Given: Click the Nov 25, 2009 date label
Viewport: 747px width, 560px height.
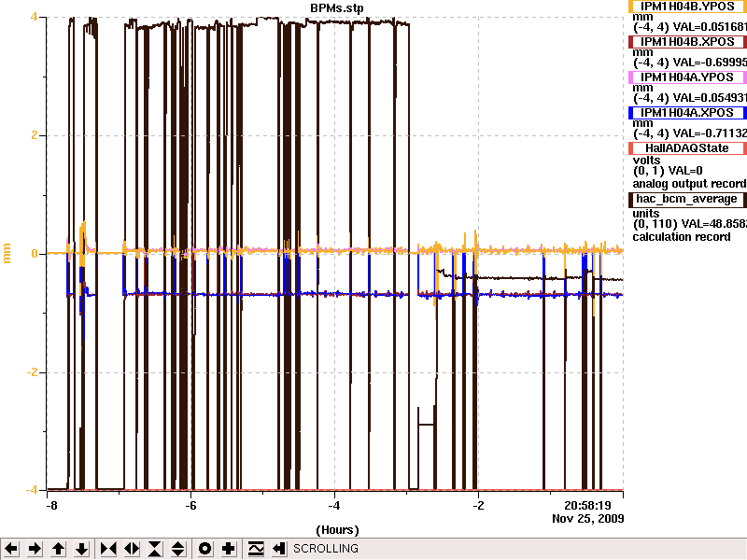Looking at the screenshot, I should tap(588, 519).
